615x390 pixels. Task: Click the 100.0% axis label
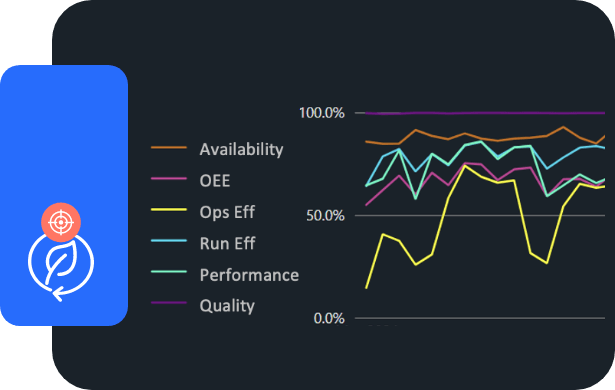click(322, 113)
